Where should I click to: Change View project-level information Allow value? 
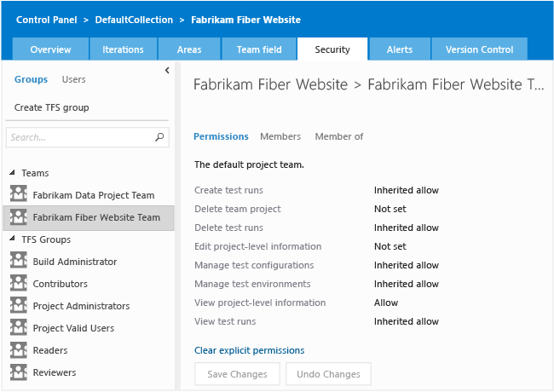pos(386,303)
